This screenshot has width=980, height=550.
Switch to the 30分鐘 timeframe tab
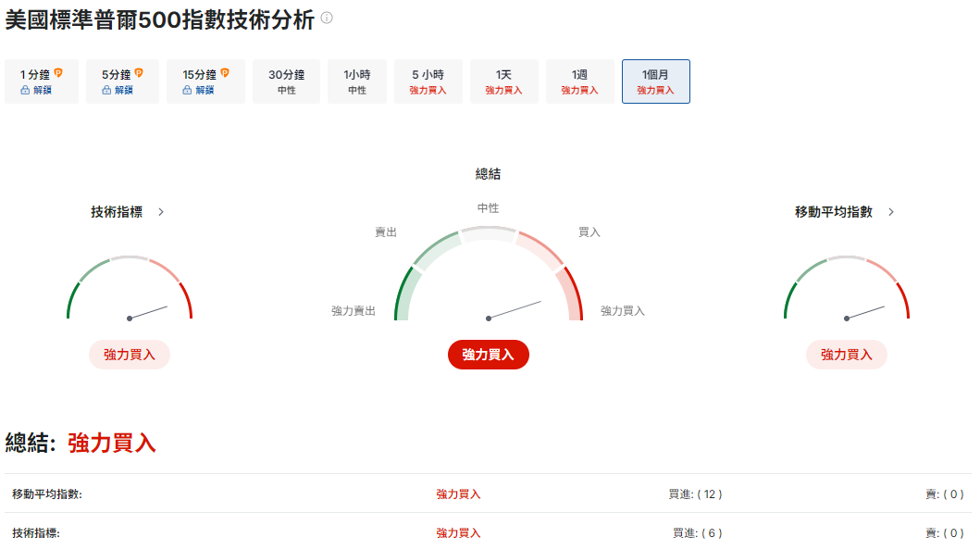[x=286, y=81]
